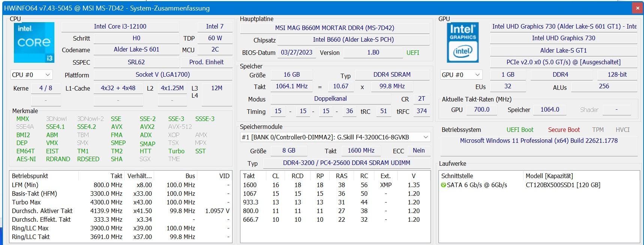The height and width of the screenshot is (245, 644).
Task: Click the PCIe v2.0 x0 bus field
Action: pos(563,62)
